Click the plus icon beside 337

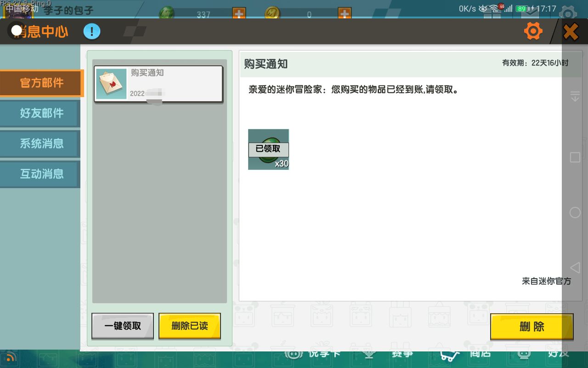point(239,14)
